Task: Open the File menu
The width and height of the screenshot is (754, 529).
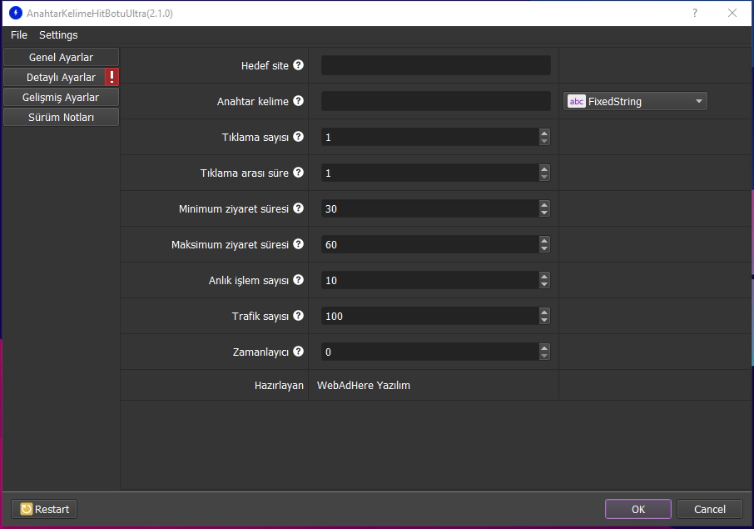Action: (x=19, y=35)
